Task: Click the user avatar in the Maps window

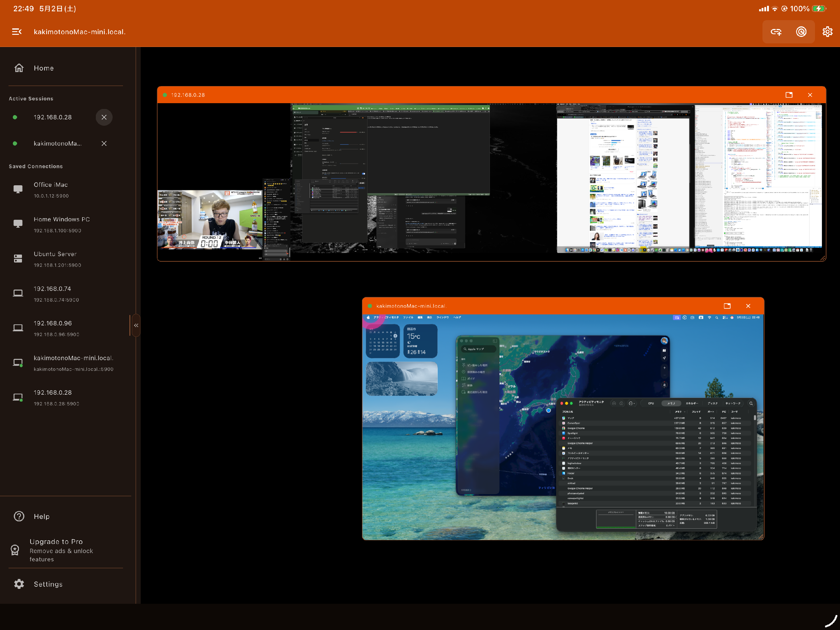Action: tap(664, 341)
